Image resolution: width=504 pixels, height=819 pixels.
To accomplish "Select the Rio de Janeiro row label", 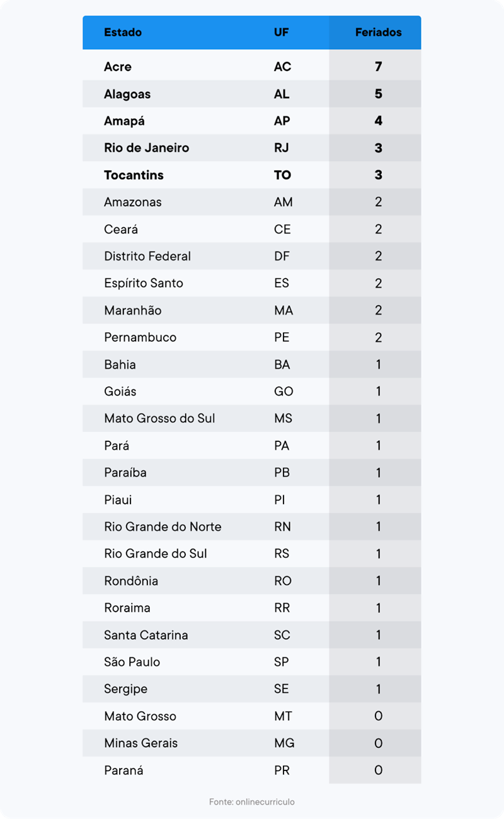I will [x=146, y=148].
